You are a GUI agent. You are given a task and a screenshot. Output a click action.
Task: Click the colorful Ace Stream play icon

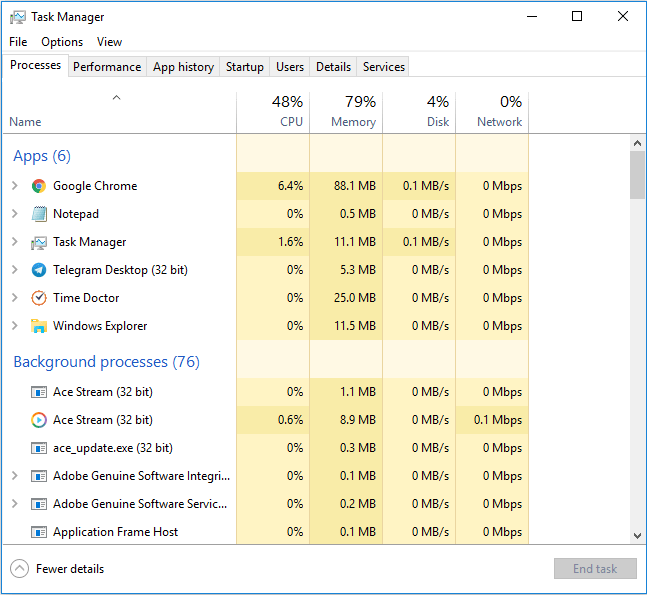tap(39, 420)
